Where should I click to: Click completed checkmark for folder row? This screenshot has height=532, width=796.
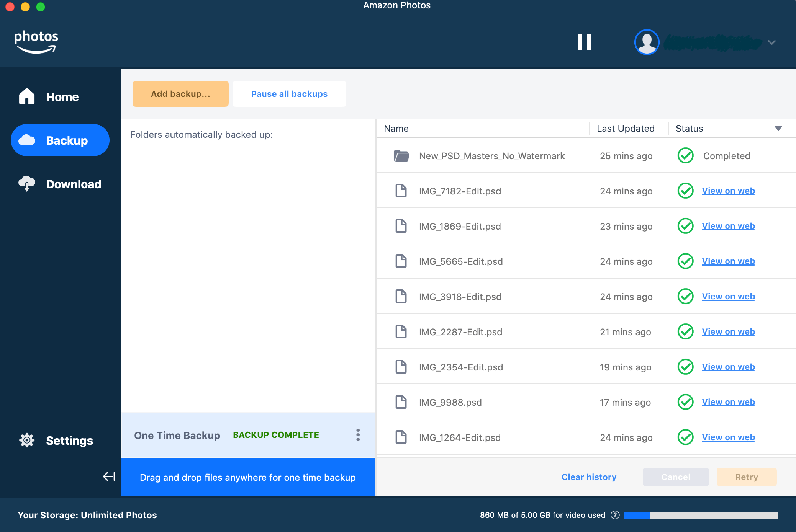[x=685, y=156]
